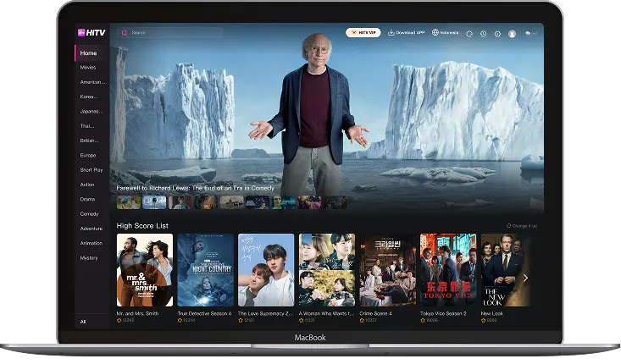Click next arrow on High Score List
The image size is (621, 364).
525,279
